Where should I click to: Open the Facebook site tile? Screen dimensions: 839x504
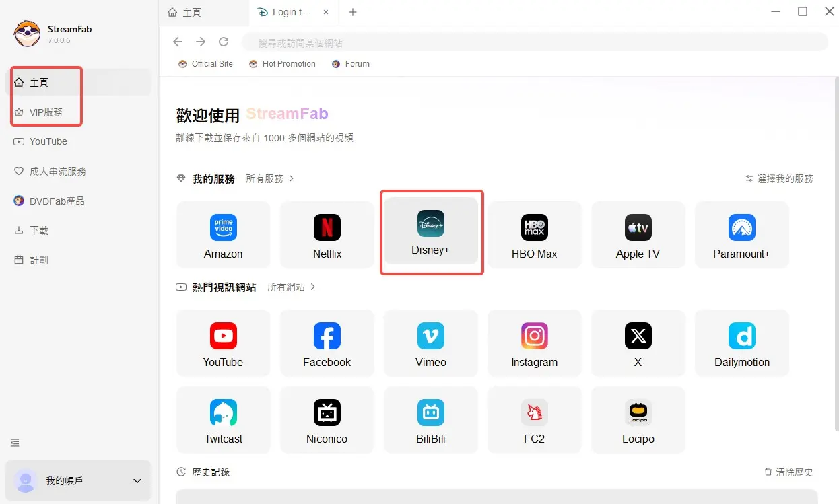click(327, 343)
